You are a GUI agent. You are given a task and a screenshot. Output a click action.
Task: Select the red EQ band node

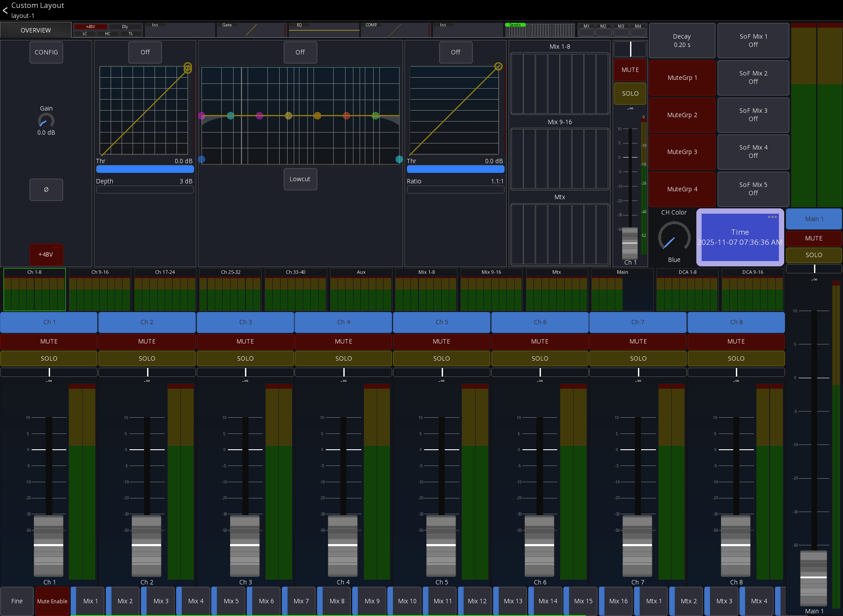pyautogui.click(x=346, y=116)
